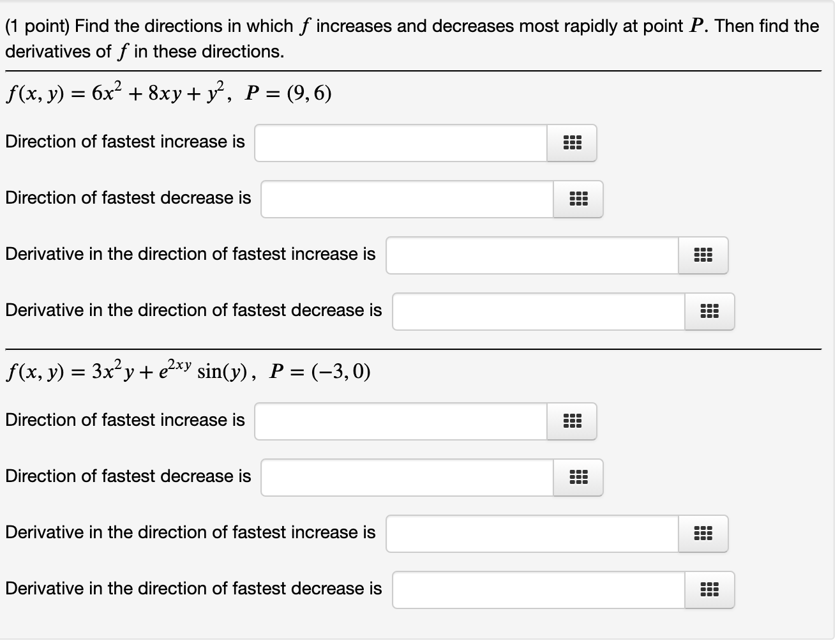
Task: Open equation editor for first fastest decrease direction
Action: (577, 199)
